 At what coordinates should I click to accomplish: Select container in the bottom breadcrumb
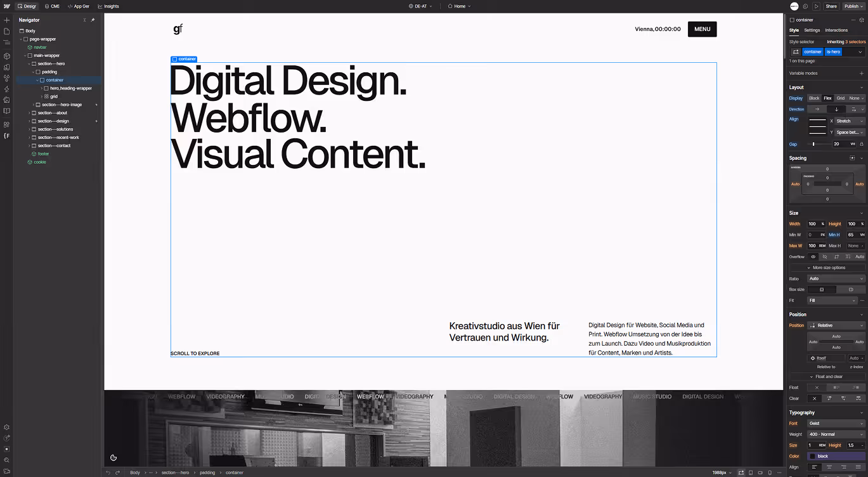point(234,473)
